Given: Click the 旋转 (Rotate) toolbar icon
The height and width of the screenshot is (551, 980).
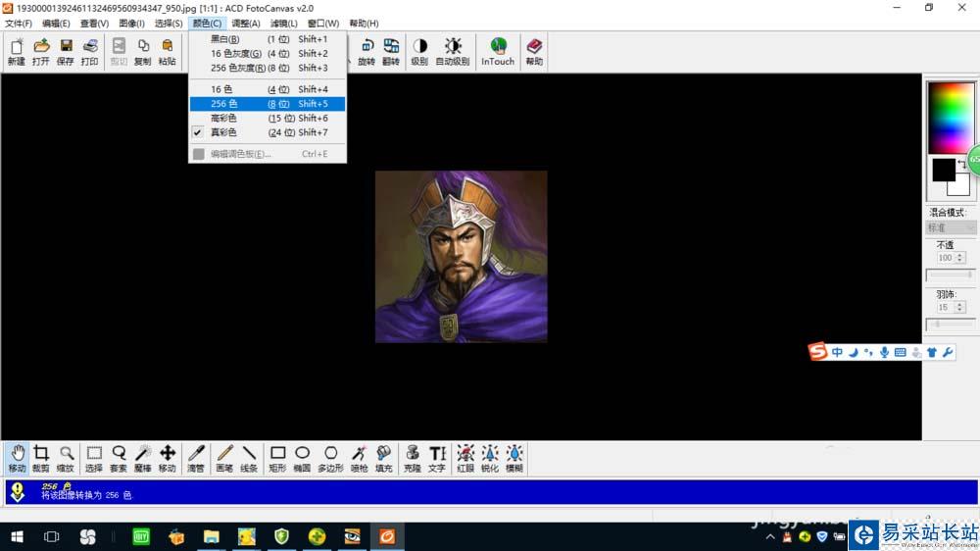Looking at the screenshot, I should pyautogui.click(x=367, y=52).
